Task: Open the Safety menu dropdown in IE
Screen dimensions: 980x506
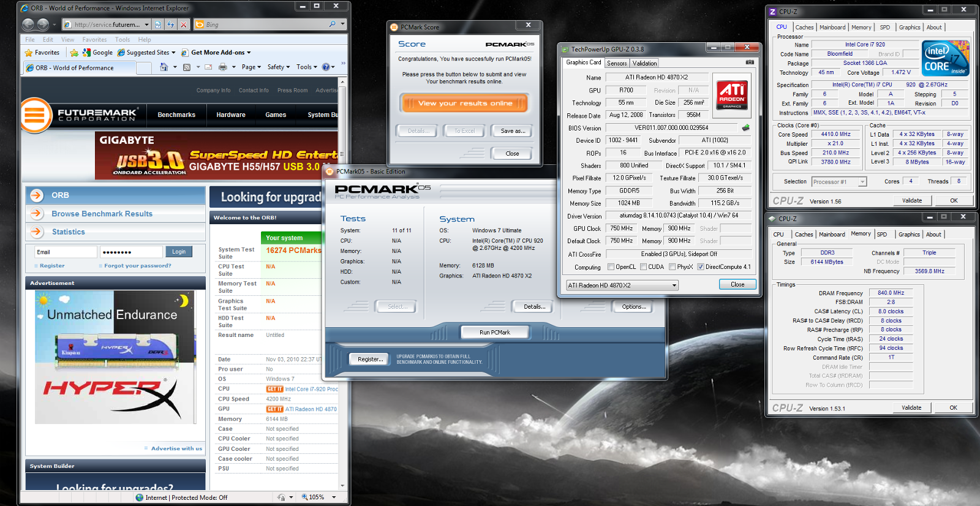Action: tap(278, 67)
